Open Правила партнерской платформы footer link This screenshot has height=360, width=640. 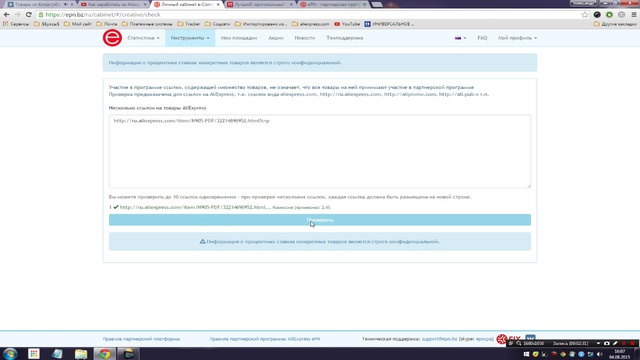click(141, 339)
